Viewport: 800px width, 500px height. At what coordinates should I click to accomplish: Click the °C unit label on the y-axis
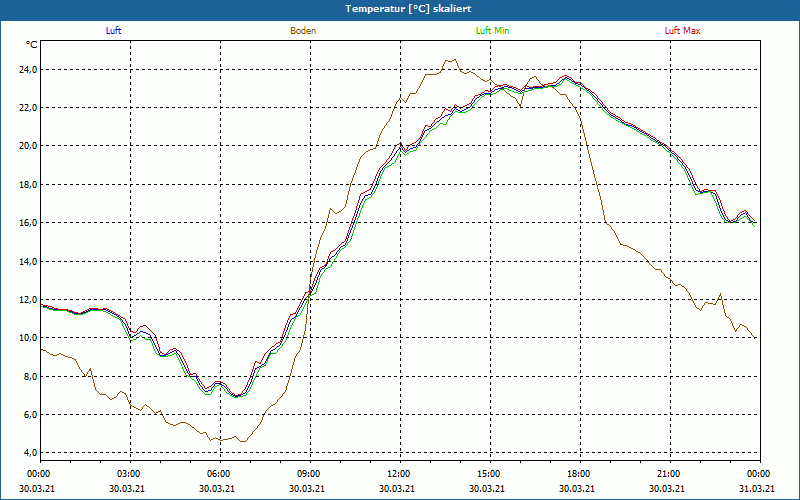tap(32, 45)
